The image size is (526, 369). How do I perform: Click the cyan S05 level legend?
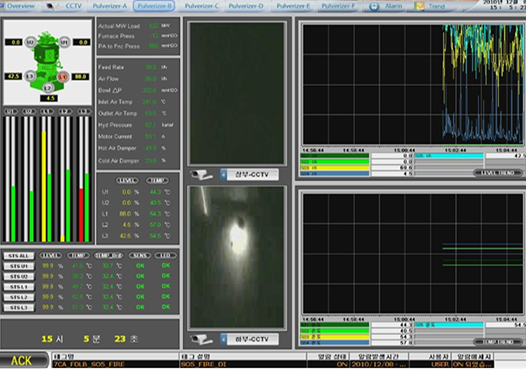(x=449, y=156)
